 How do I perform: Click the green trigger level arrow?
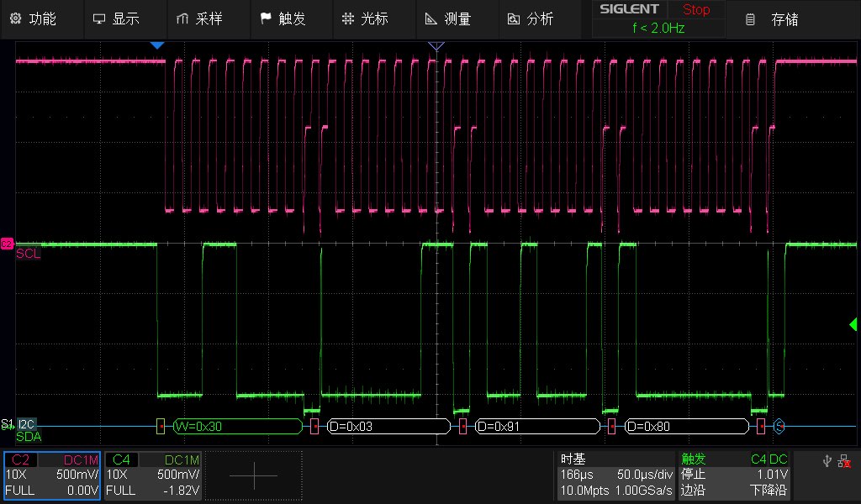(x=853, y=325)
